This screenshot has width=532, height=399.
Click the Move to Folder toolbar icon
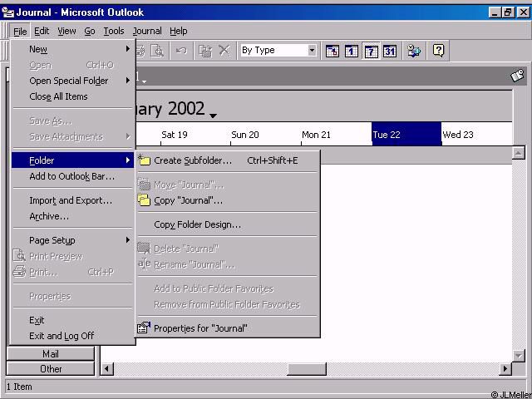pyautogui.click(x=205, y=51)
